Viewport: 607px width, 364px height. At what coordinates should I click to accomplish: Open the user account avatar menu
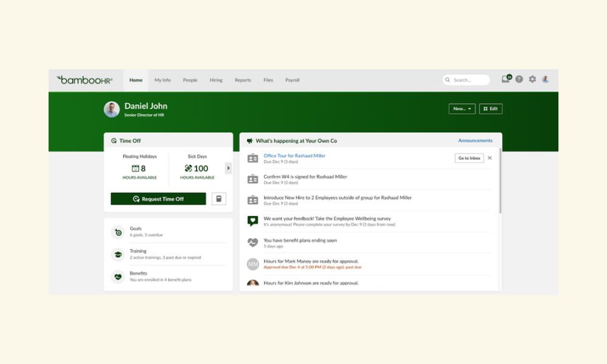[546, 79]
